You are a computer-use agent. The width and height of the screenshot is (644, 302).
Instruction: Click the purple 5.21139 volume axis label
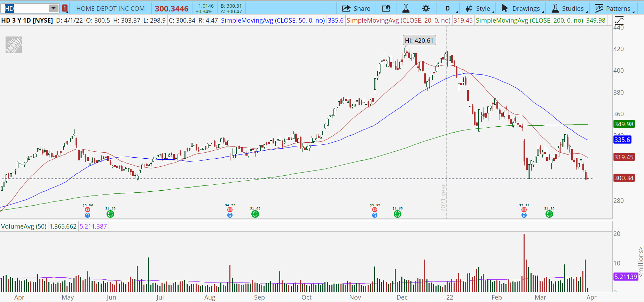(626, 277)
